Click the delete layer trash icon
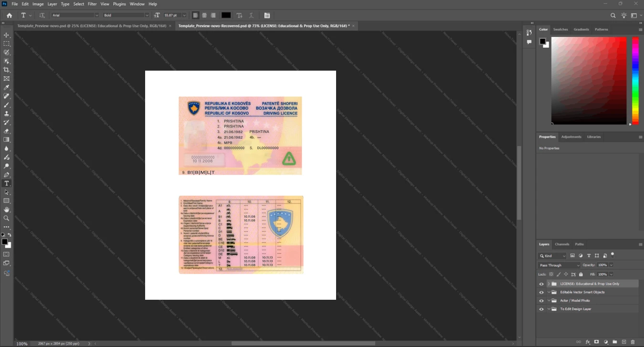644x347 pixels. 633,342
